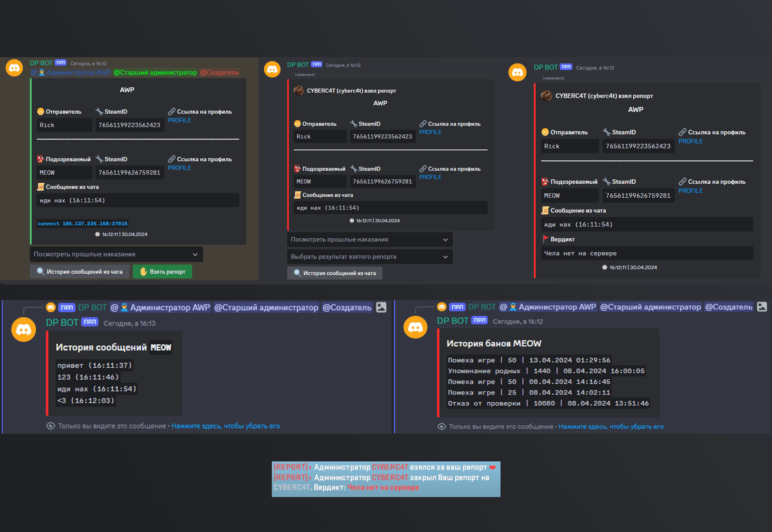Open suspect PROFILE link in third embed
The image size is (772, 532).
tap(690, 191)
